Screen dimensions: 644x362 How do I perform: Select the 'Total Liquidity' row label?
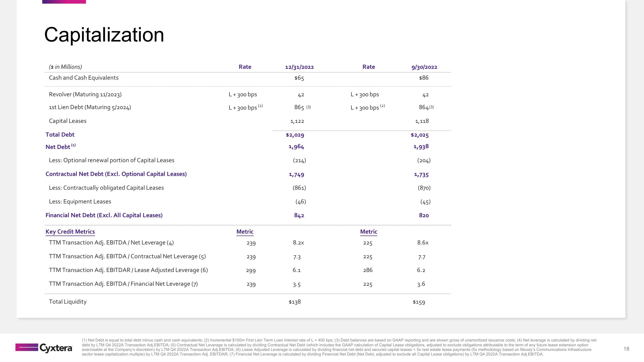pyautogui.click(x=68, y=302)
